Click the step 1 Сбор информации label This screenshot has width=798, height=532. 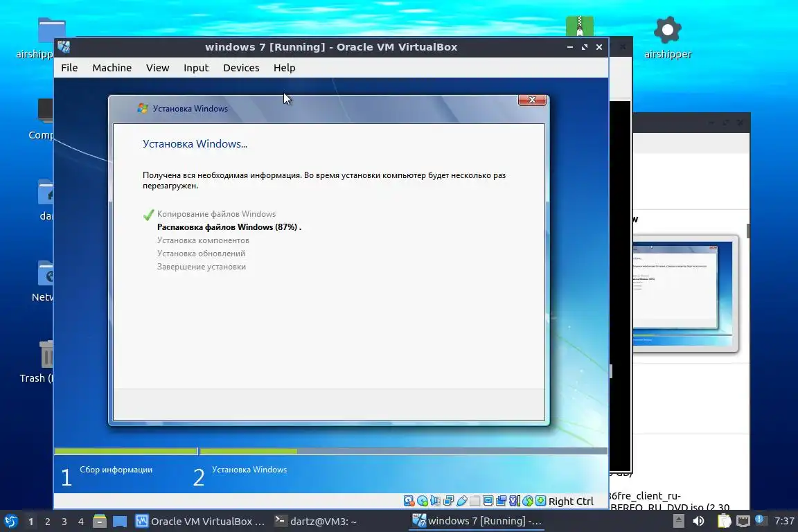coord(116,470)
